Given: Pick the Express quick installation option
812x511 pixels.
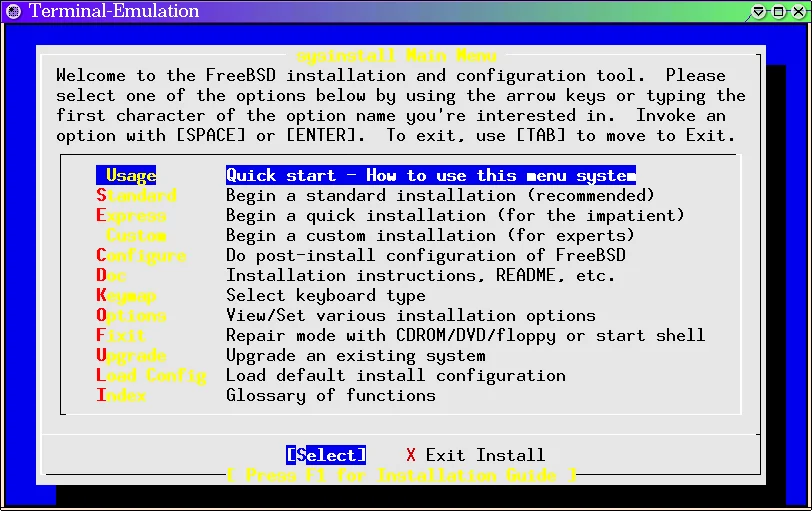Looking at the screenshot, I should [x=131, y=216].
